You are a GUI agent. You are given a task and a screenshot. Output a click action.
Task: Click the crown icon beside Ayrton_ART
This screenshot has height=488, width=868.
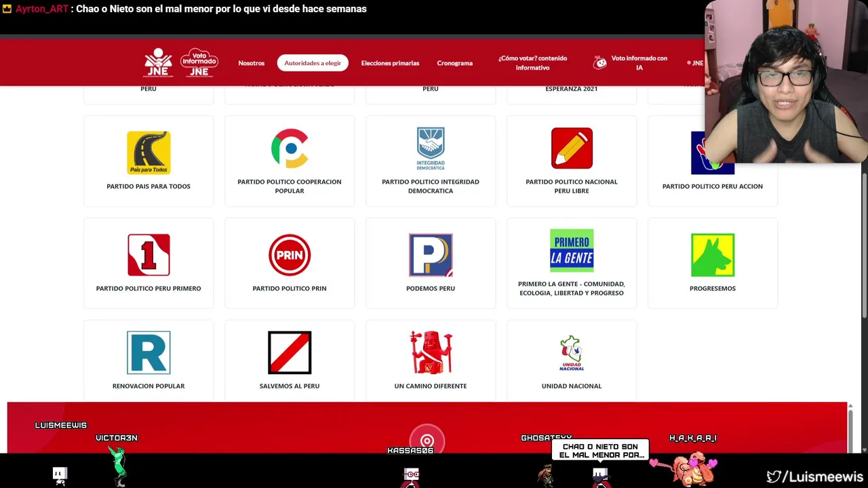click(7, 9)
